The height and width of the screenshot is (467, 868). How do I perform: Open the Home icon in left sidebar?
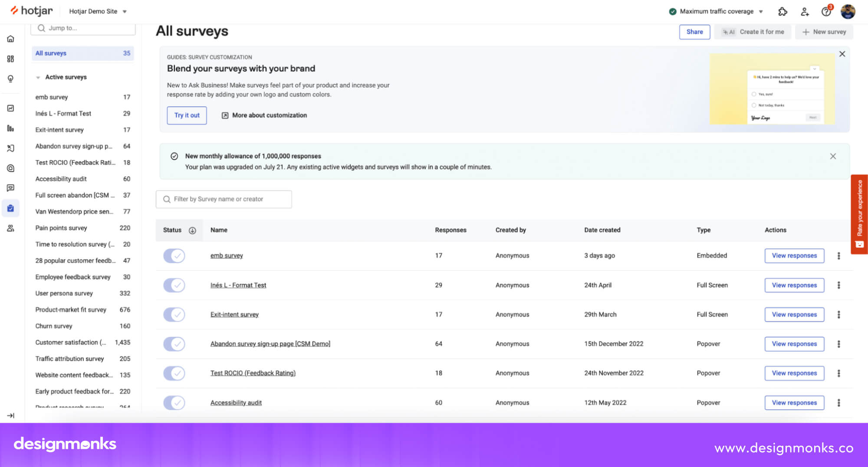pos(10,39)
